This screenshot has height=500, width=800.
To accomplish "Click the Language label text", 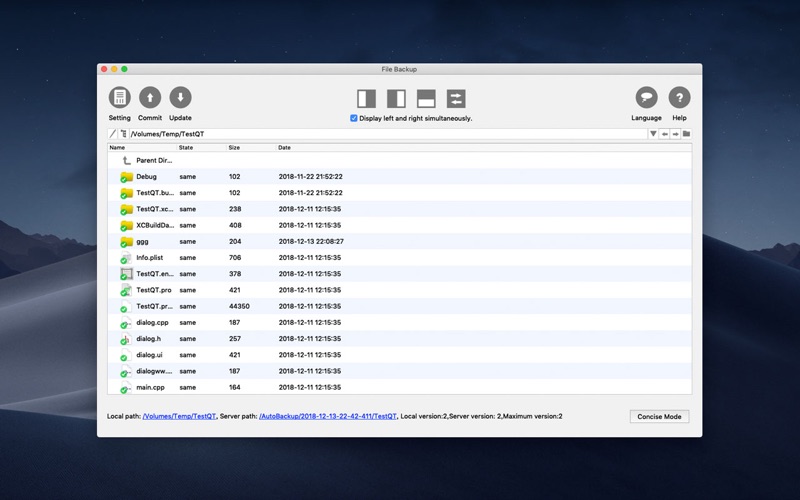I will coord(646,118).
